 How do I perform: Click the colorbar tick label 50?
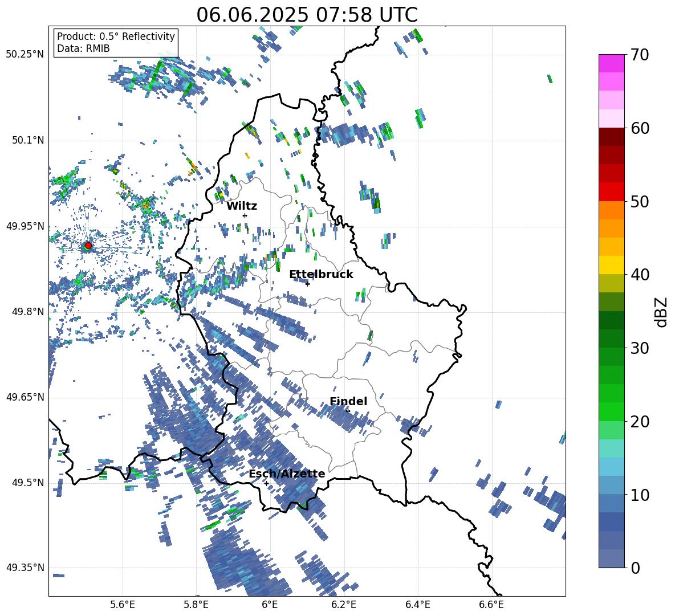pyautogui.click(x=640, y=202)
